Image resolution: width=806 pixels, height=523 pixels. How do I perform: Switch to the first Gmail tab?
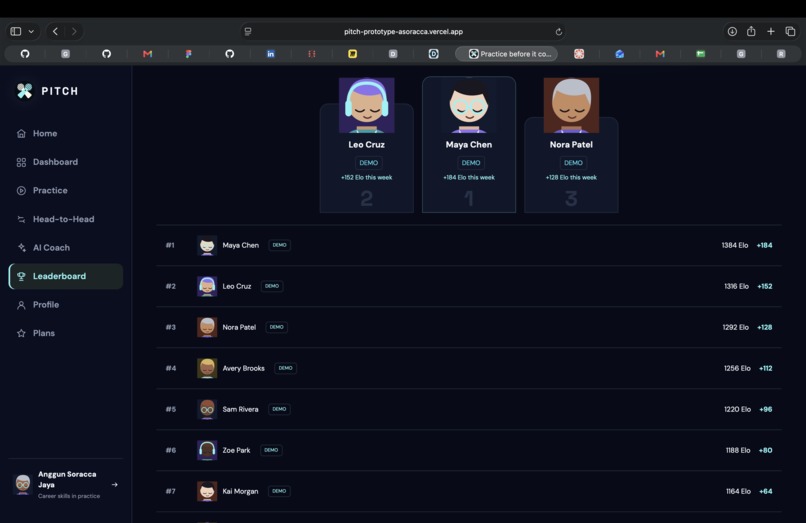(x=148, y=53)
